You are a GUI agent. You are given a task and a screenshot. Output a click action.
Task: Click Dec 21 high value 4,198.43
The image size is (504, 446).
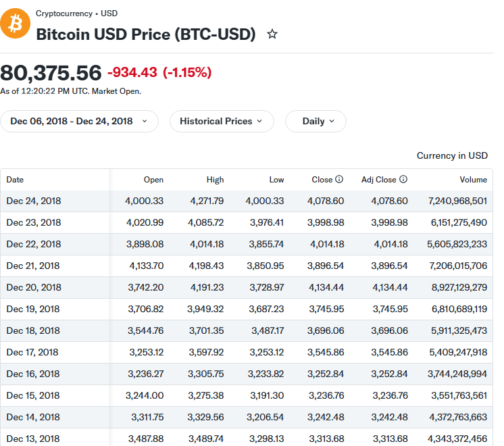coord(206,266)
